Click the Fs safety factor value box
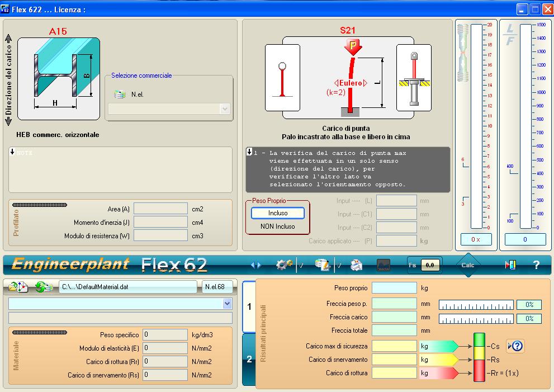The image size is (554, 392). [430, 265]
